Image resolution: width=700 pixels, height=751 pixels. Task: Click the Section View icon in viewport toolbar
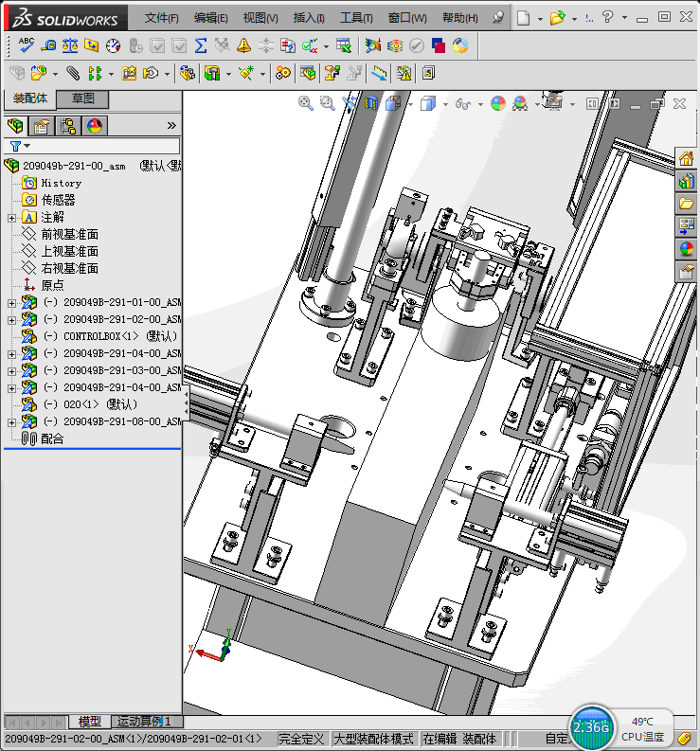click(x=371, y=103)
